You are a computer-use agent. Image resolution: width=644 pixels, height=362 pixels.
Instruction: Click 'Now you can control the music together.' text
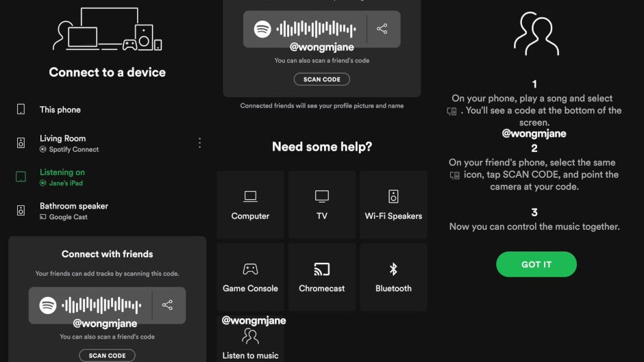(534, 227)
